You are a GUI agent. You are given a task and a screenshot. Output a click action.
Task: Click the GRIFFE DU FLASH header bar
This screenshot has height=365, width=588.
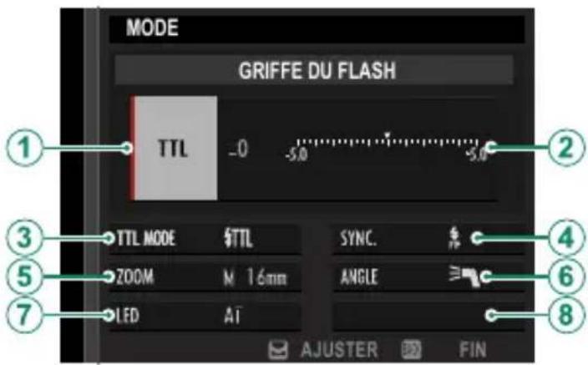click(314, 70)
